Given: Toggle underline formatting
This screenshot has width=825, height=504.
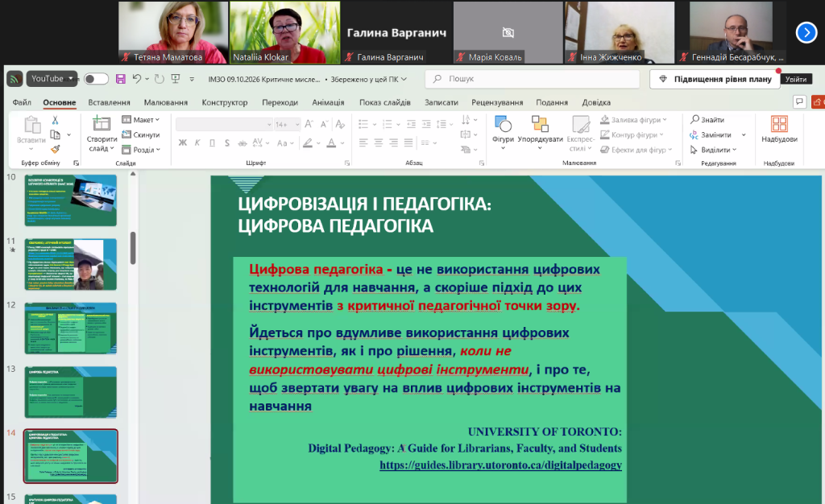Looking at the screenshot, I should (212, 143).
